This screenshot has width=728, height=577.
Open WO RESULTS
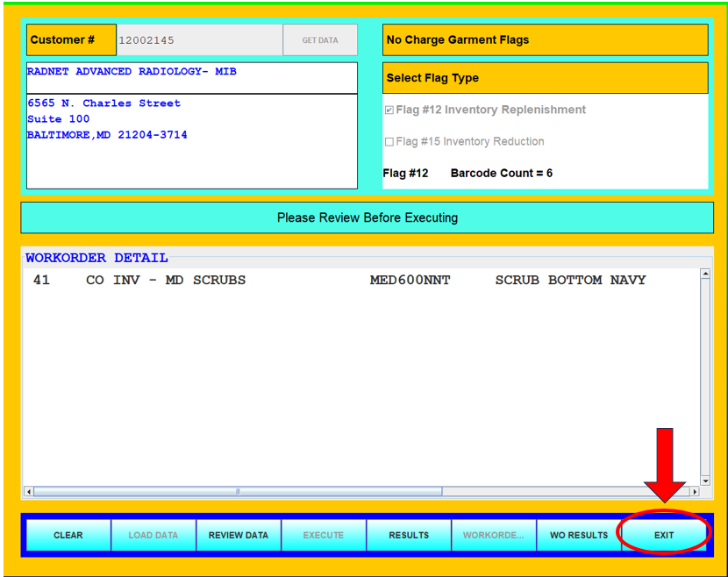click(x=579, y=535)
